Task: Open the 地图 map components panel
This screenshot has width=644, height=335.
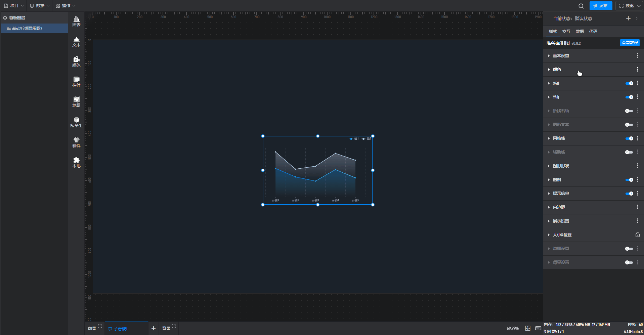Action: [x=76, y=102]
